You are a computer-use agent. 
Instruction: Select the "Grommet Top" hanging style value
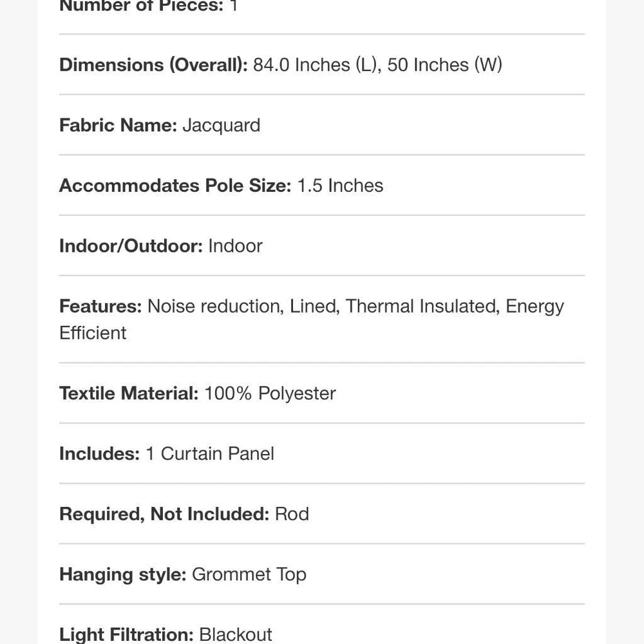249,574
